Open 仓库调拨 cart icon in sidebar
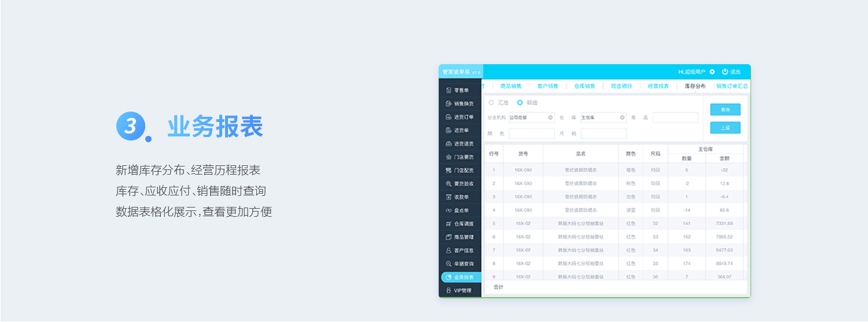 (448, 224)
